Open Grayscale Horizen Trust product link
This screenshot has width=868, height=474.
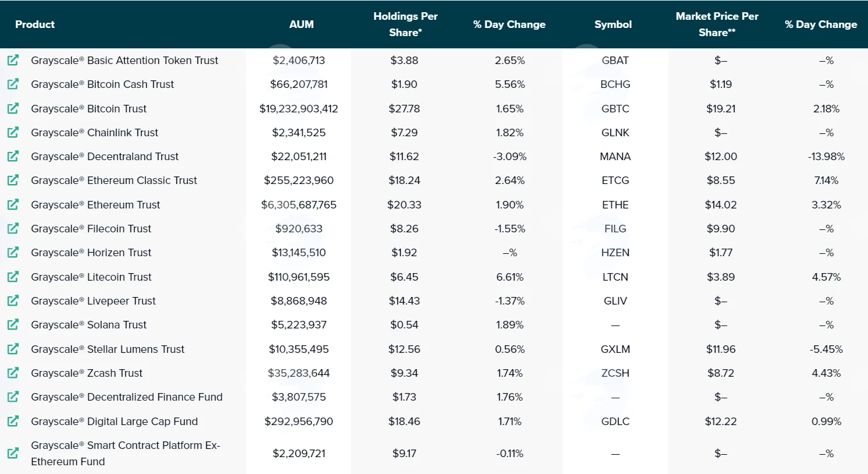click(91, 252)
